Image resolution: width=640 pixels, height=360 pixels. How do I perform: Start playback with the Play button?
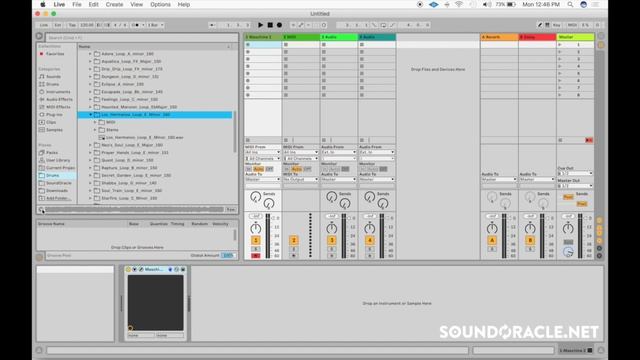[260, 25]
